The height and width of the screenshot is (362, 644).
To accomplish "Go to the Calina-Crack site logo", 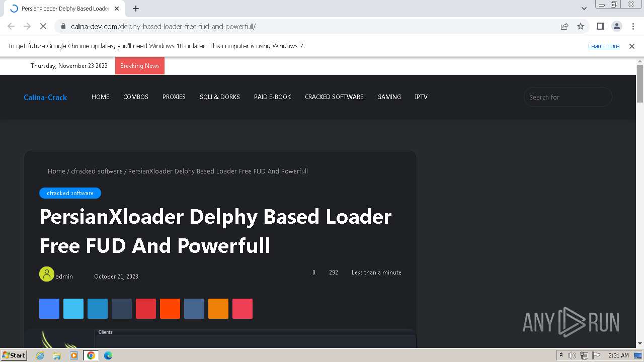I will click(45, 97).
